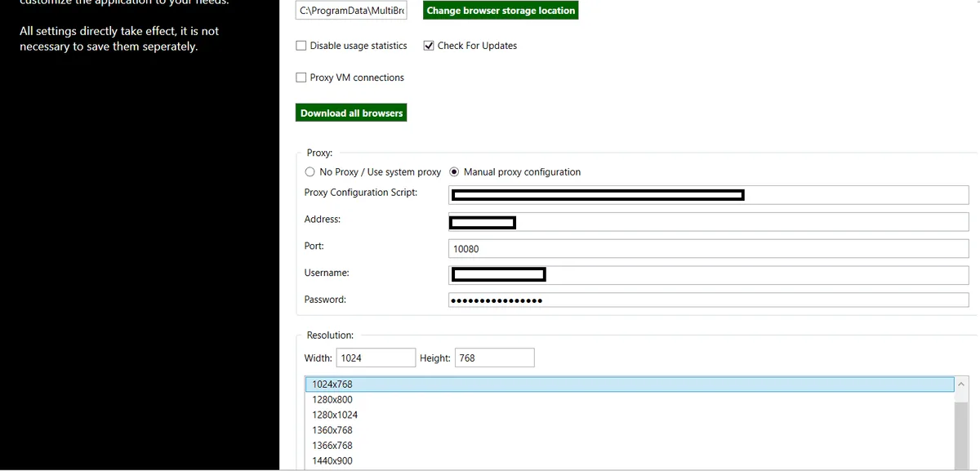Click the proxy Password field

coord(709,300)
